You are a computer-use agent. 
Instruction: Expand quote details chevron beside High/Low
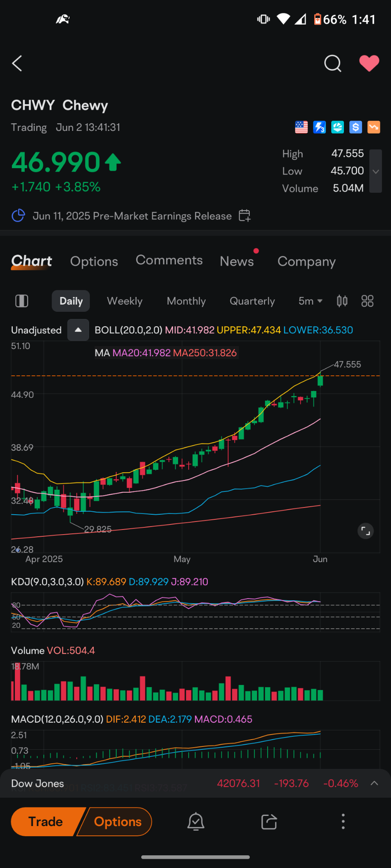pos(376,171)
